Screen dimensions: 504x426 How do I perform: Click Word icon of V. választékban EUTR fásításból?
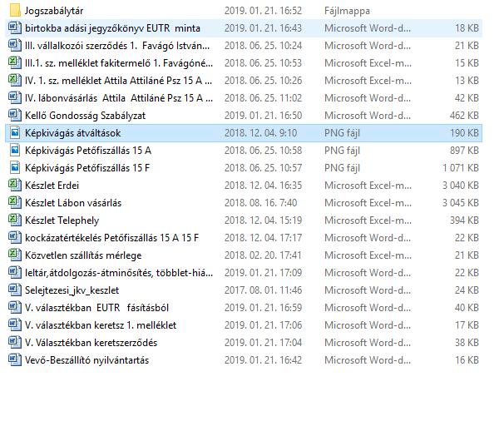[15, 307]
